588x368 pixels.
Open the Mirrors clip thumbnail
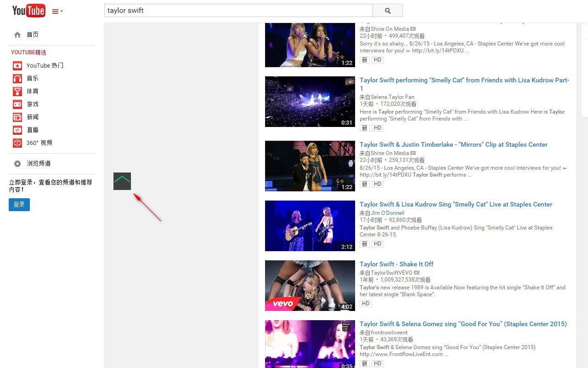tap(310, 166)
